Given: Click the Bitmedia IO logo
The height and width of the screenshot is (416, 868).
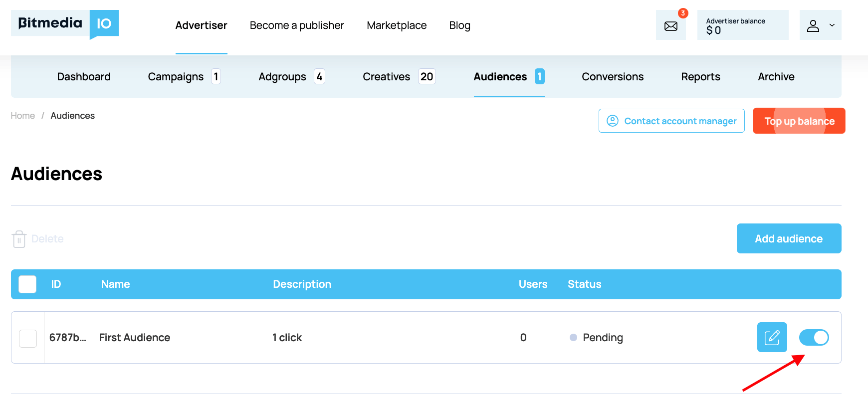Looking at the screenshot, I should click(65, 24).
